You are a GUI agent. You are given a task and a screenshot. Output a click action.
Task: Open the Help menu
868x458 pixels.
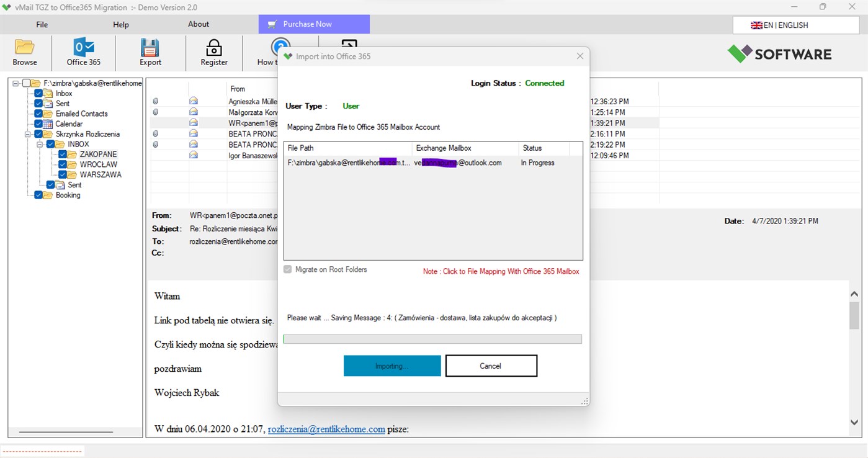(120, 24)
